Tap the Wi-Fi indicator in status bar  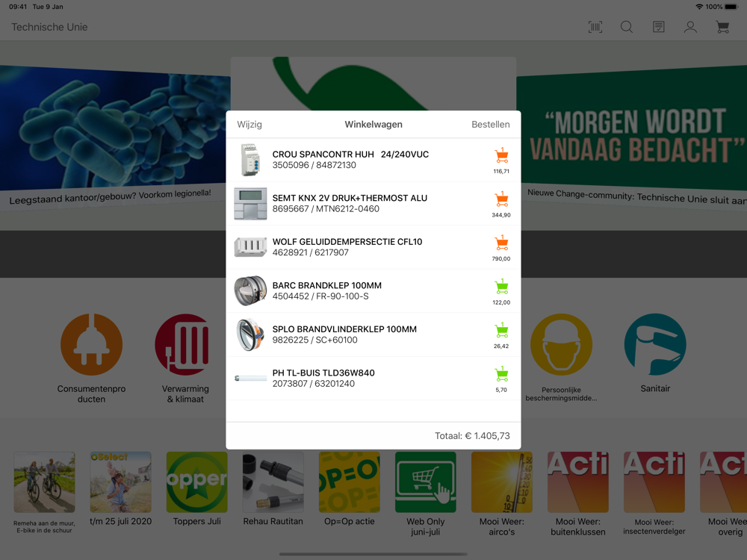click(699, 7)
